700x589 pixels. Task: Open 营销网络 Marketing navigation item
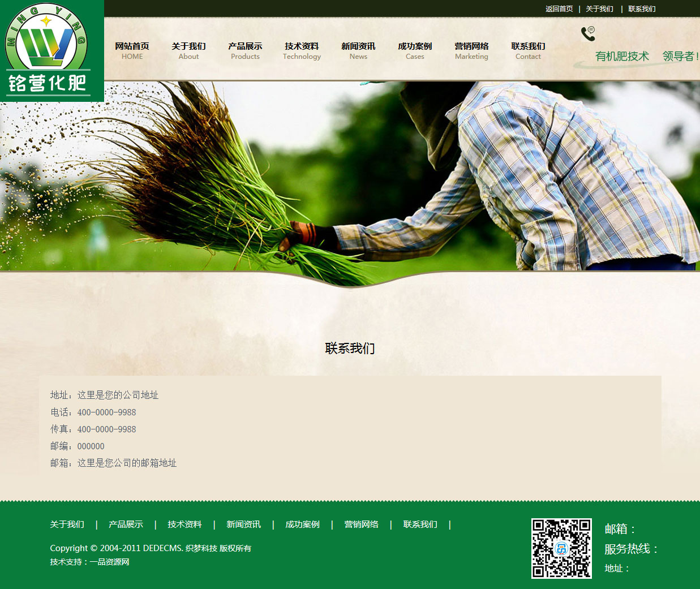click(x=471, y=50)
